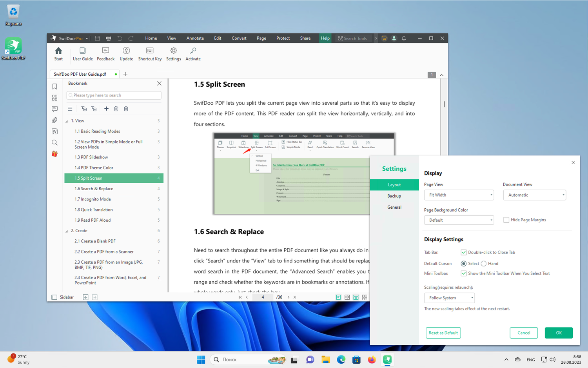588x368 pixels.
Task: Add a new bookmark with the plus icon
Action: [x=106, y=109]
